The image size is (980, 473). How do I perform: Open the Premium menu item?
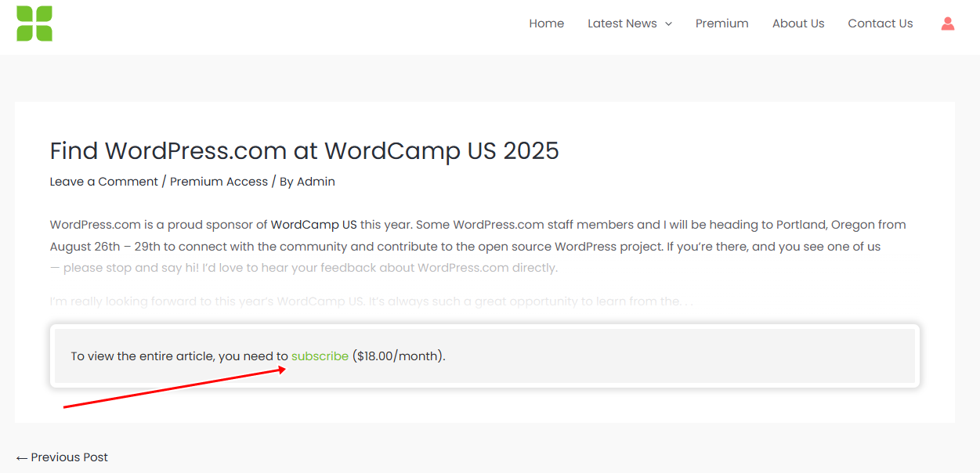722,23
